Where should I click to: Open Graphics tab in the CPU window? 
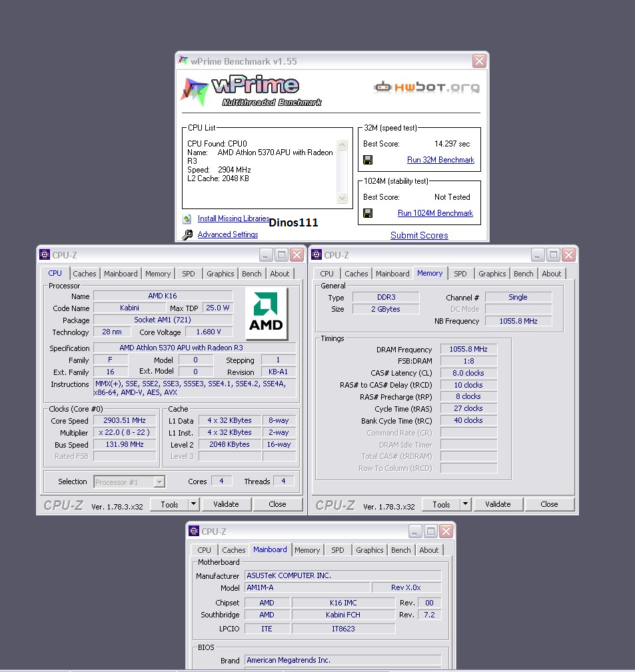tap(221, 274)
